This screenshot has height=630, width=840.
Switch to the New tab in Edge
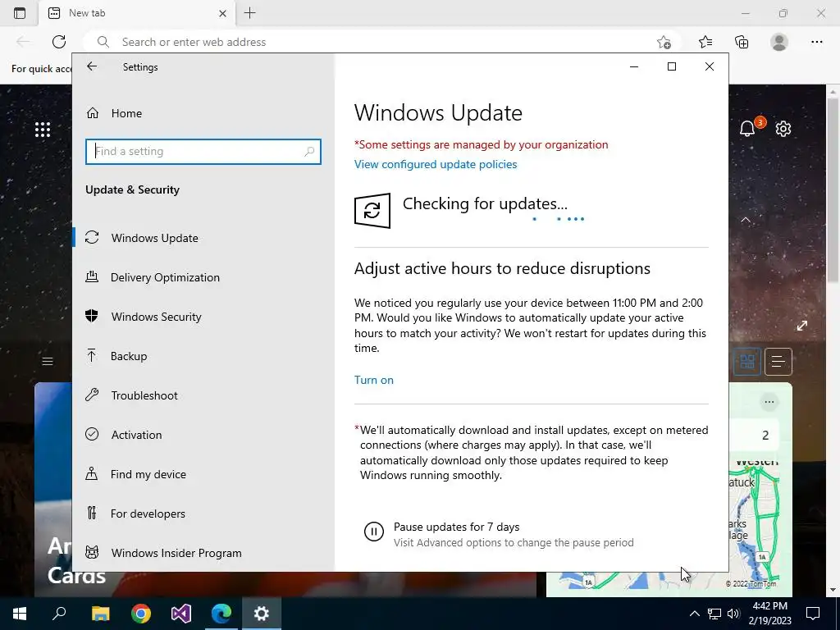(137, 13)
